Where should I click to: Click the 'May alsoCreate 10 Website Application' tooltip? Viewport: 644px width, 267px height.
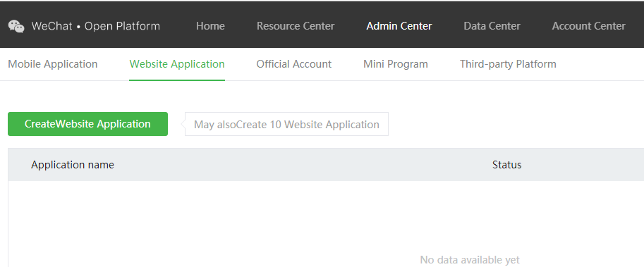[286, 124]
